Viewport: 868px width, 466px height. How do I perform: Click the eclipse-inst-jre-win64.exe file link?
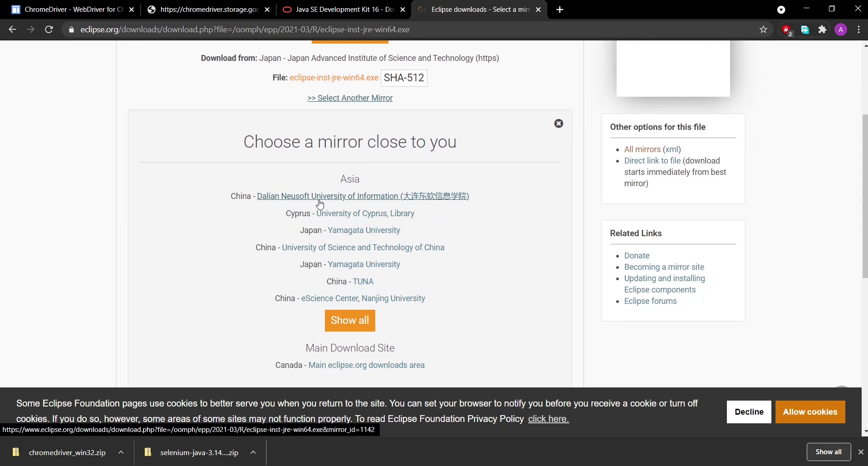pos(334,78)
